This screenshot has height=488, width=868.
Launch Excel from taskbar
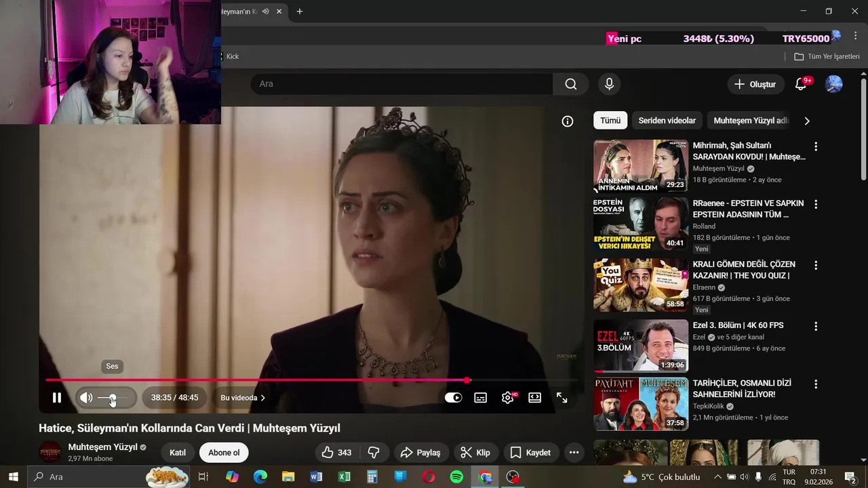344,476
